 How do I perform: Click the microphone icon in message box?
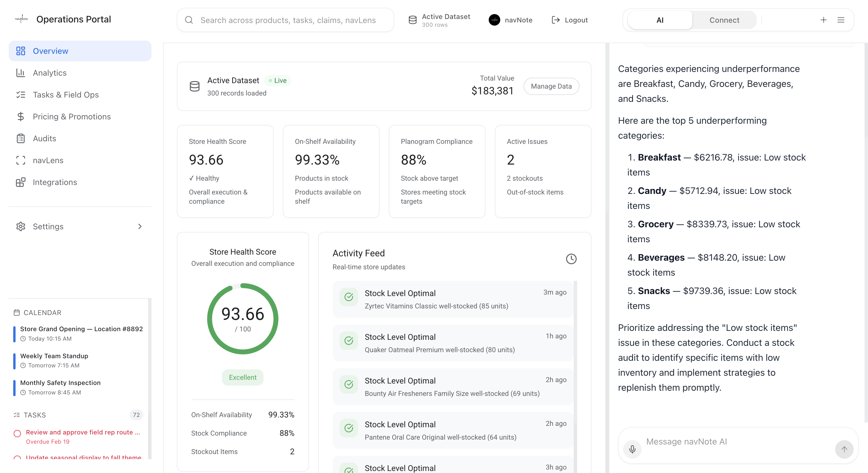pyautogui.click(x=632, y=449)
